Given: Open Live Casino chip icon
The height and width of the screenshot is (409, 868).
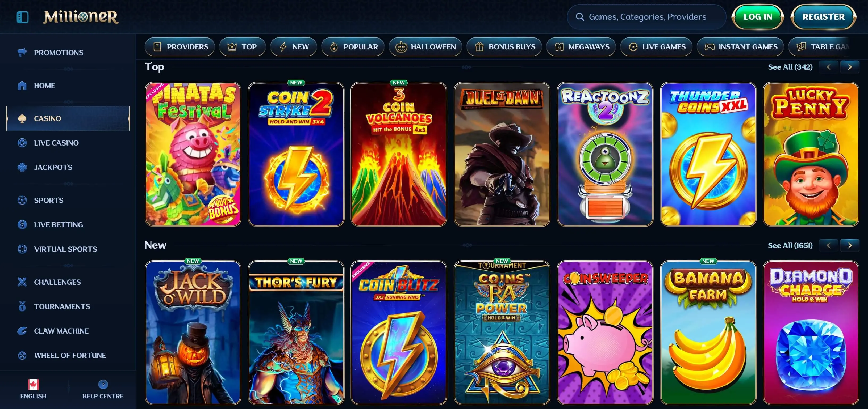Looking at the screenshot, I should tap(22, 143).
